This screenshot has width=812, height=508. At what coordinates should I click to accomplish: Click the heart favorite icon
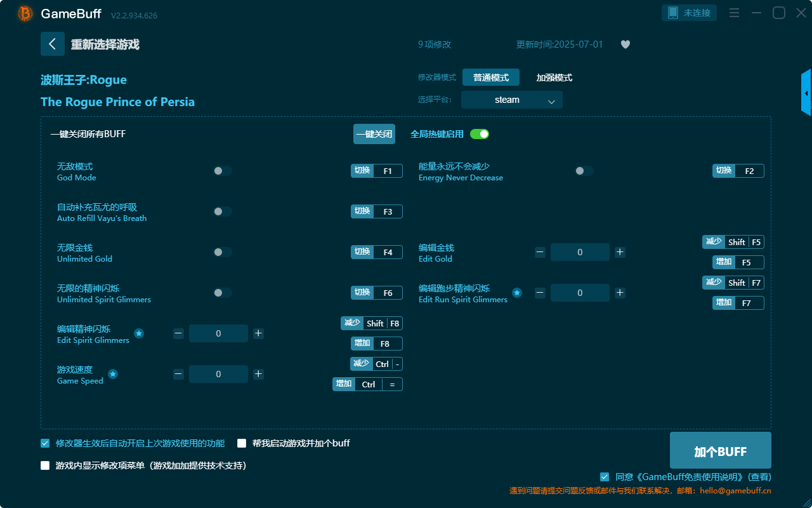[625, 44]
